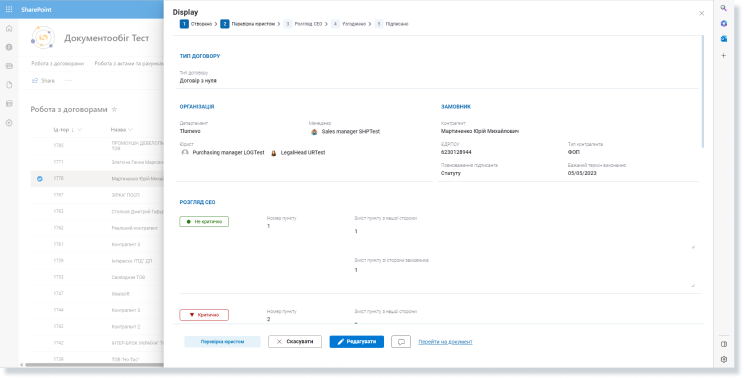Open the lists database icon in the left rail
Viewport: 744px width, 378px height.
click(x=9, y=104)
